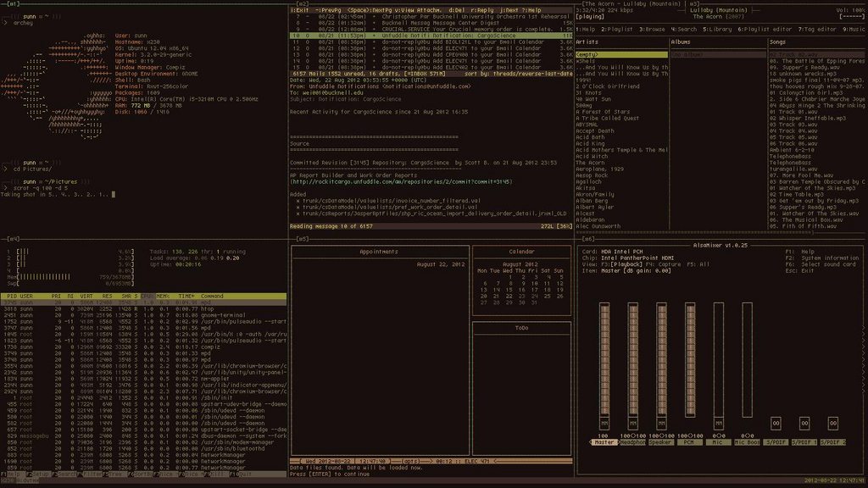The height and width of the screenshot is (488, 868).
Task: Click the F6 SortBy key in htop bar
Action: click(140, 474)
